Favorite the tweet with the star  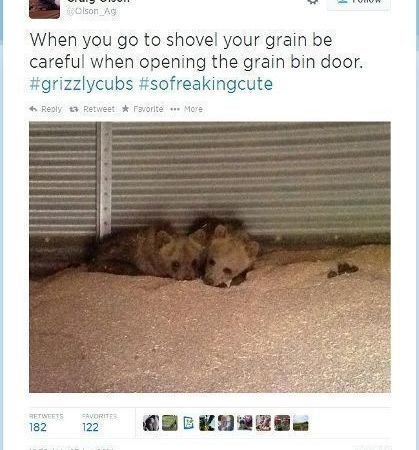click(142, 109)
